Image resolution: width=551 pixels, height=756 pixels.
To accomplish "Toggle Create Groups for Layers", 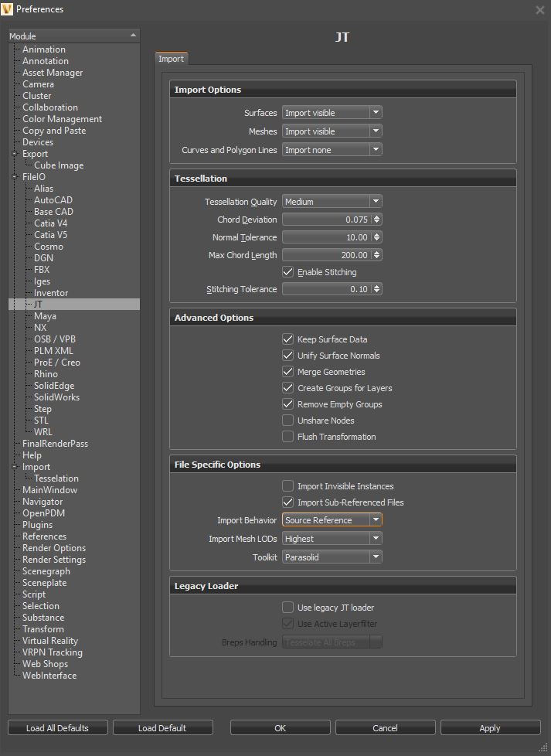I will click(x=287, y=387).
